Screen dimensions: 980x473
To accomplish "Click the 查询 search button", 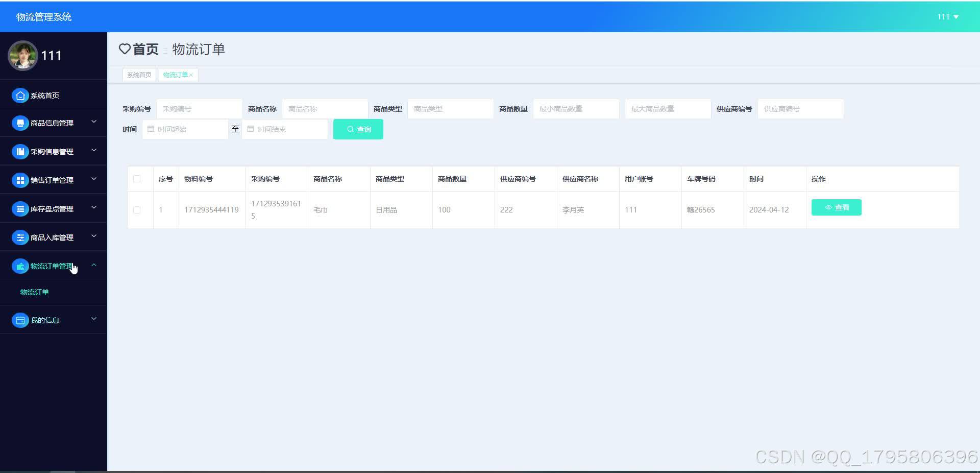I will [358, 129].
